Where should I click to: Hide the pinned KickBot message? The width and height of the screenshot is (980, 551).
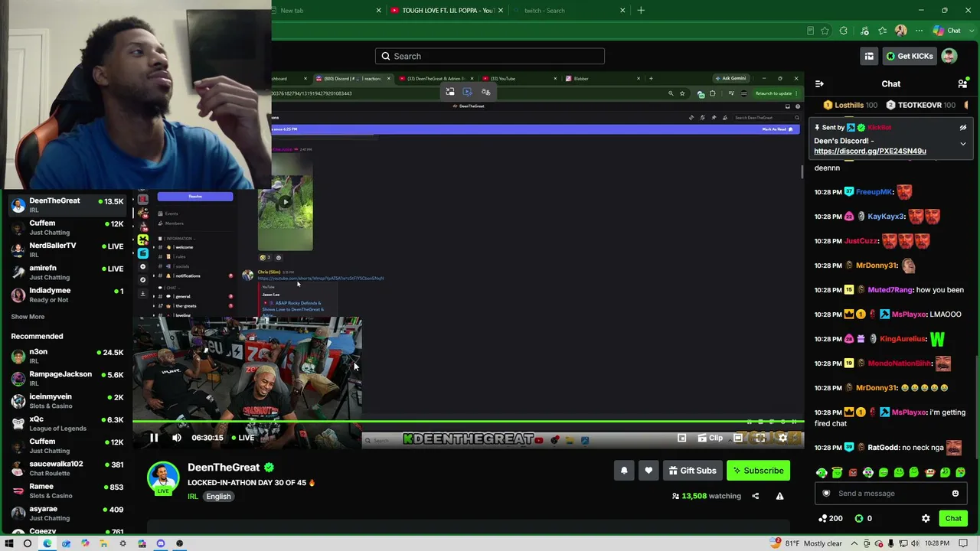(963, 128)
